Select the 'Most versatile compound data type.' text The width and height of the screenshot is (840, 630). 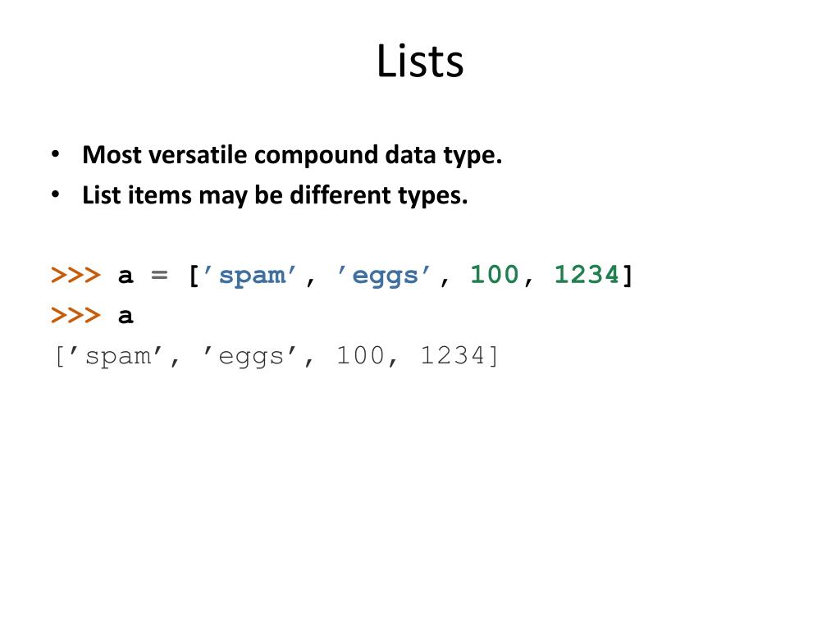292,155
